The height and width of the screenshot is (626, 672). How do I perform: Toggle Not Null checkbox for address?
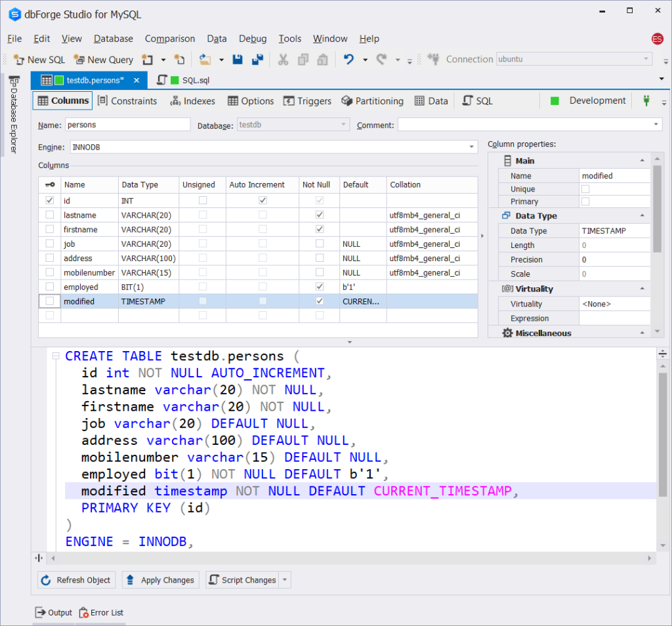tap(320, 258)
